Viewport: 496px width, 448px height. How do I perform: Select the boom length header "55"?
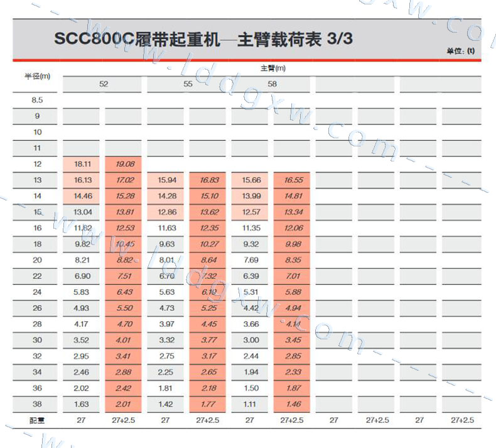[188, 84]
